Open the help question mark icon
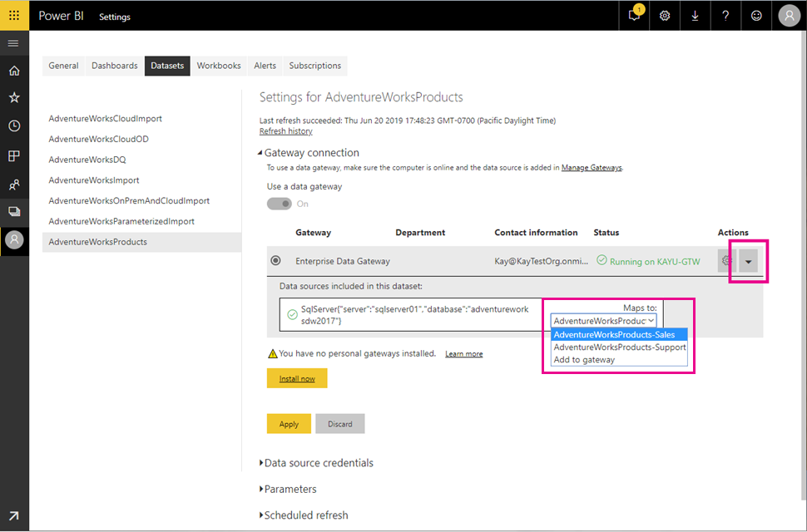Screen dimensions: 807x532 point(725,16)
